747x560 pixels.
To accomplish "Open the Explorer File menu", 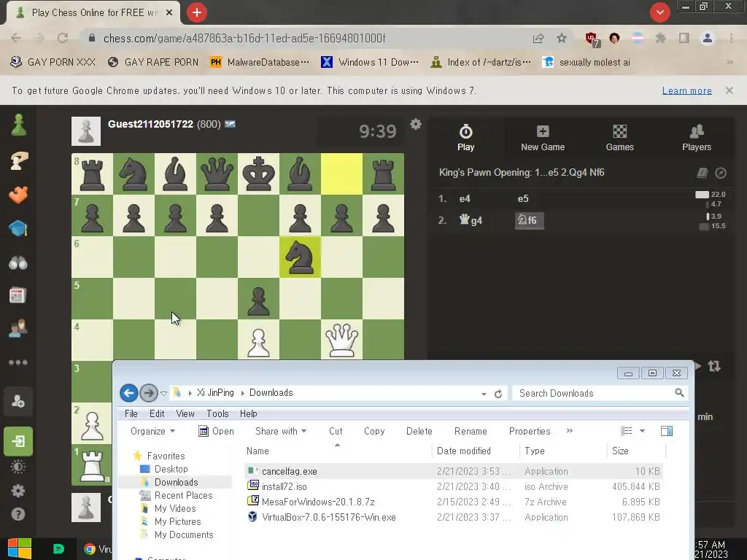I will [131, 413].
